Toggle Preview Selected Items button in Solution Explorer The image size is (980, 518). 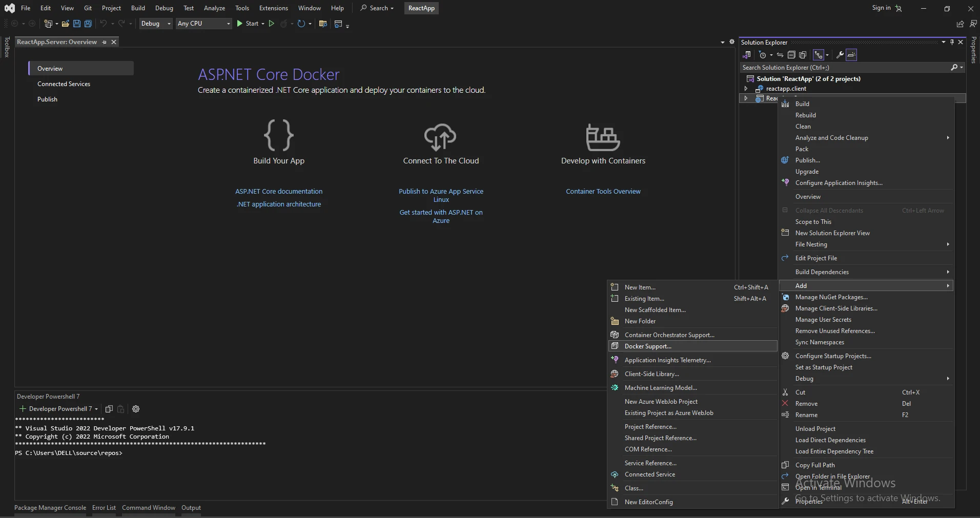click(x=851, y=55)
